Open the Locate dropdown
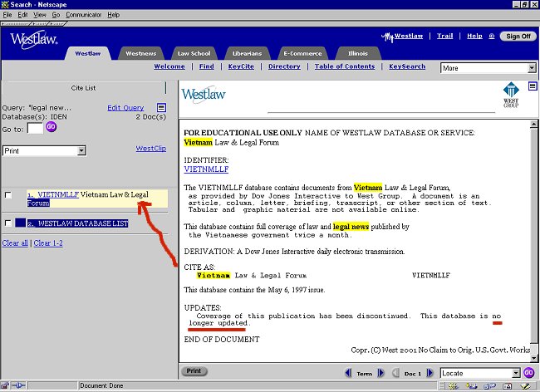This screenshot has height=392, width=540. point(480,373)
